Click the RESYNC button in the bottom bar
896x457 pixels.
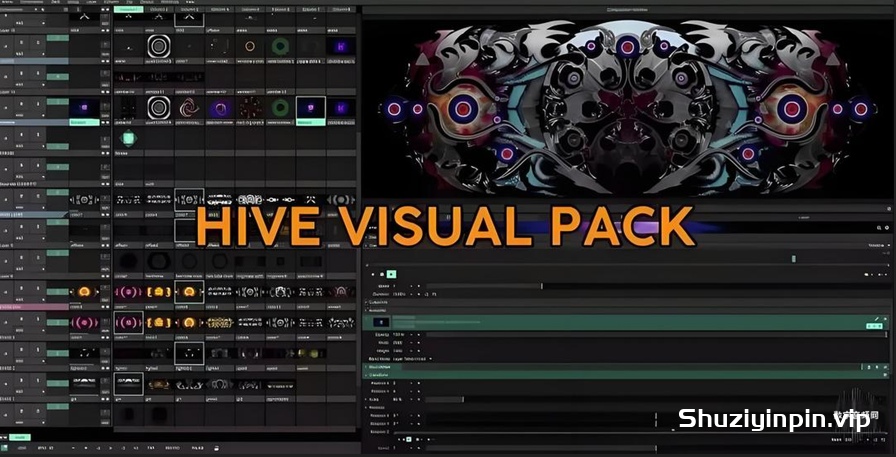coord(172,448)
